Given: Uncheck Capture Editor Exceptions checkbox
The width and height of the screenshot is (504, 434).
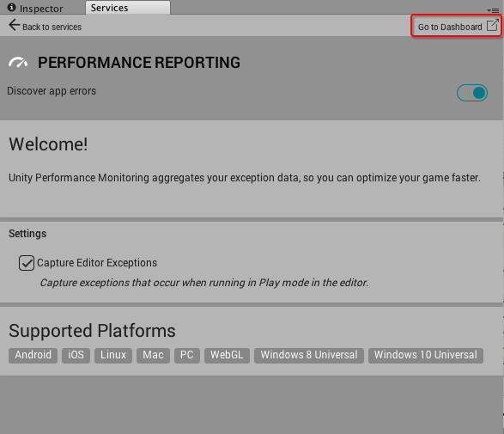Looking at the screenshot, I should (x=27, y=263).
